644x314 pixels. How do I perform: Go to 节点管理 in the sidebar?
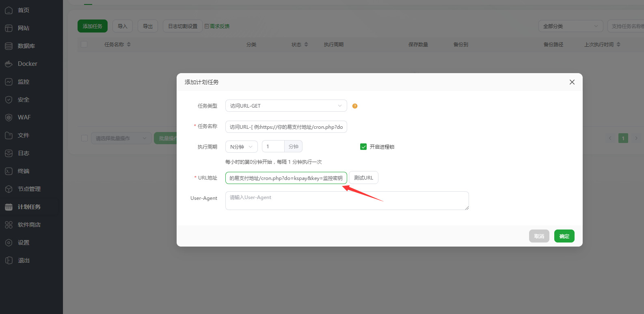[29, 189]
